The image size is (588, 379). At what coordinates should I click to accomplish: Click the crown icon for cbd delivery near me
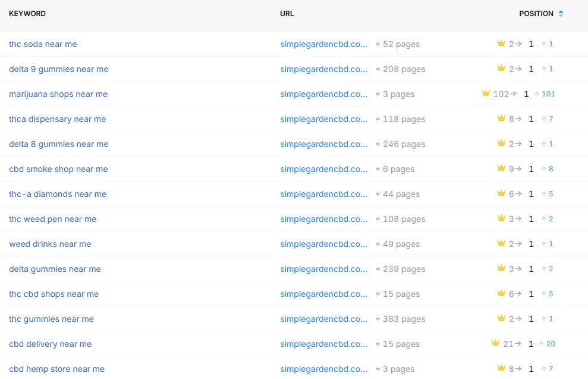(x=495, y=343)
